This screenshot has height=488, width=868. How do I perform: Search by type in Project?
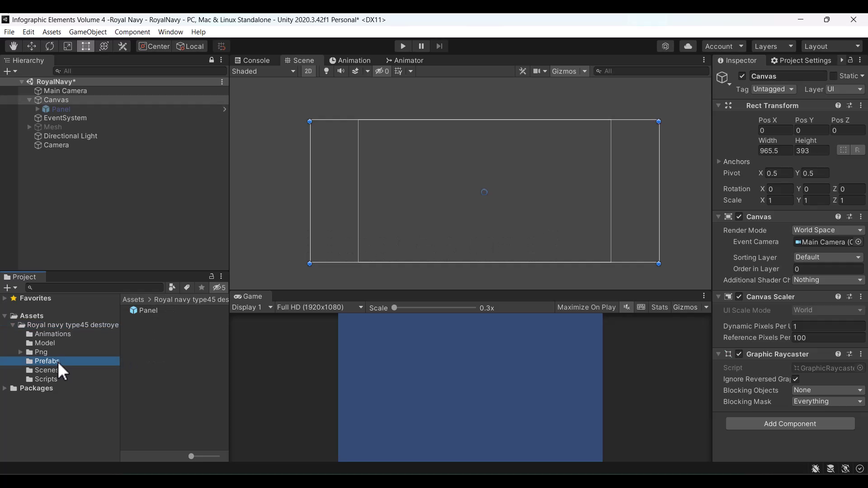[172, 287]
